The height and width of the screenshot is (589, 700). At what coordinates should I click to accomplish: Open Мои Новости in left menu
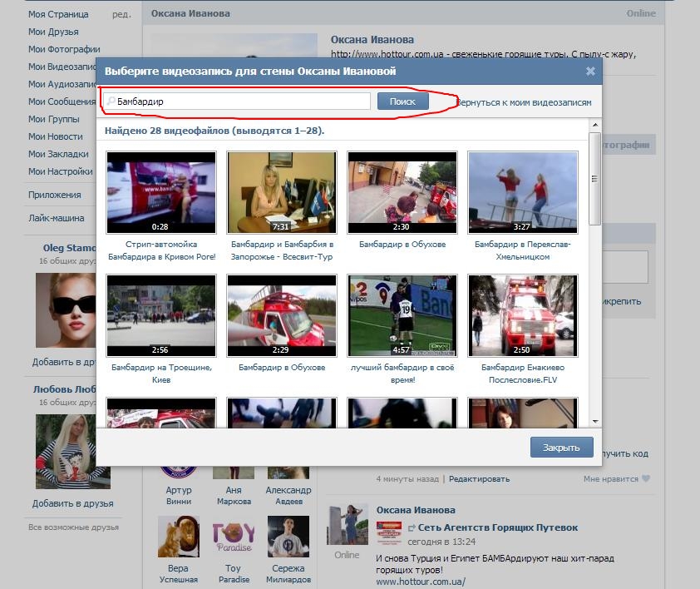click(56, 136)
